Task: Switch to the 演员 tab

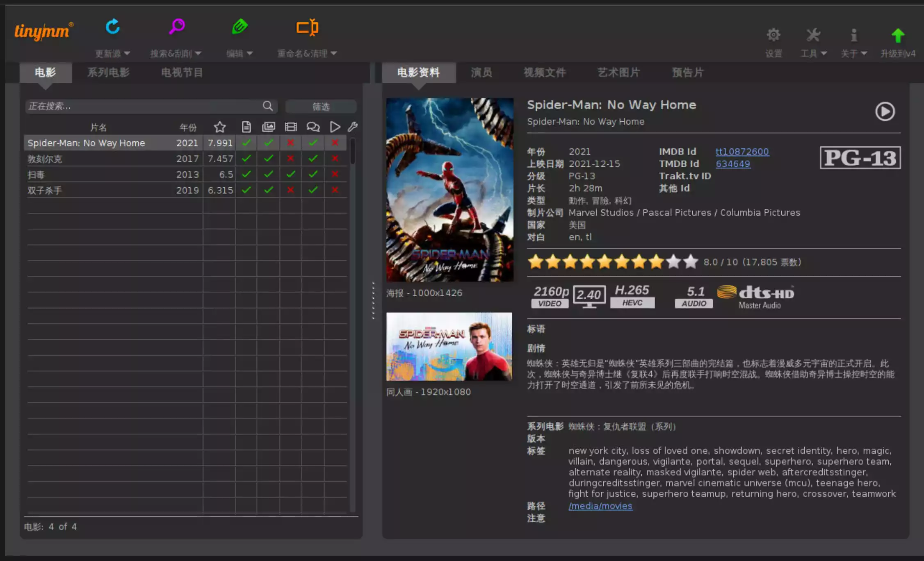Action: pyautogui.click(x=481, y=73)
